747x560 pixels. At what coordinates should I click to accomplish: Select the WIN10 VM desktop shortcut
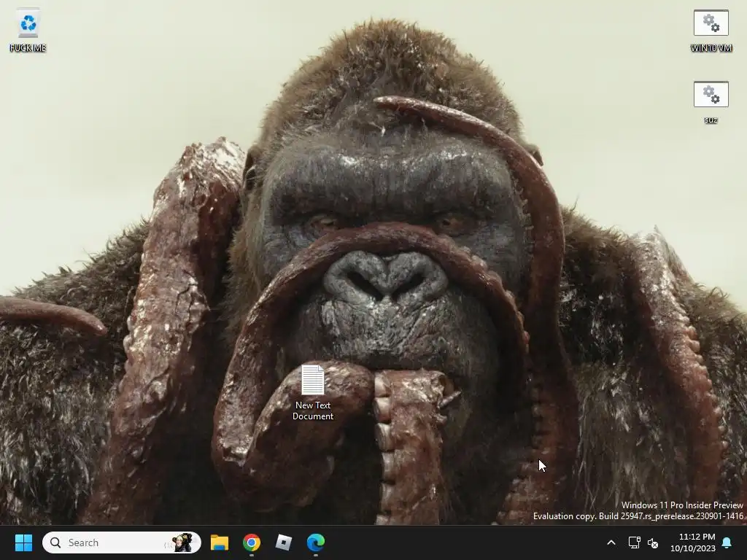(711, 31)
